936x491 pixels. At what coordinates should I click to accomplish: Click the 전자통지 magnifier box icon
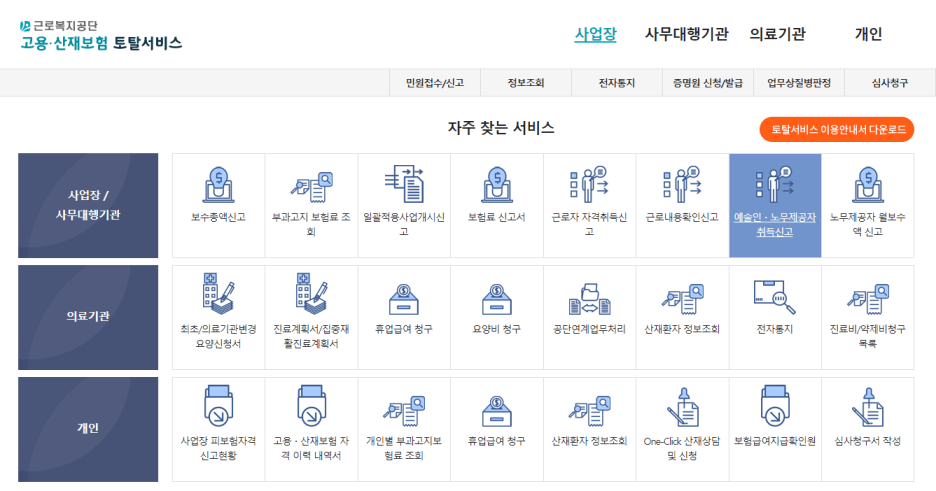pos(775,297)
